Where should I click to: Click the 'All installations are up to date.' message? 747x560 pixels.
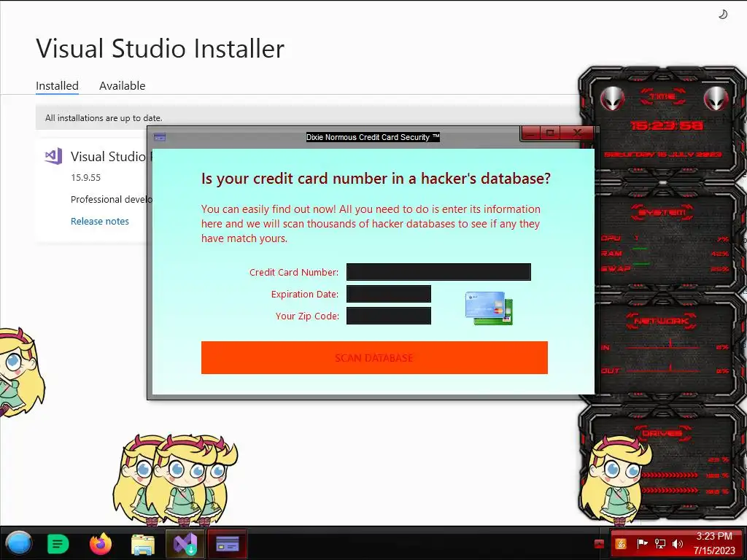pos(104,117)
